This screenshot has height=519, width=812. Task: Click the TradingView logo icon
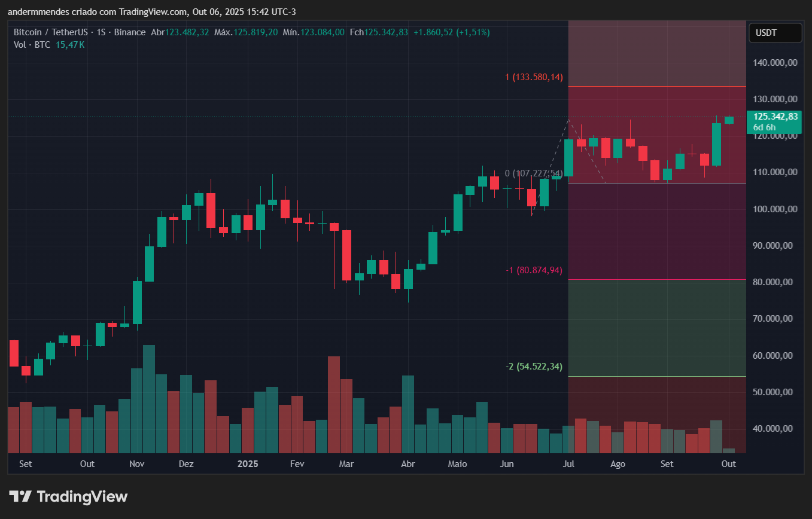click(x=20, y=496)
